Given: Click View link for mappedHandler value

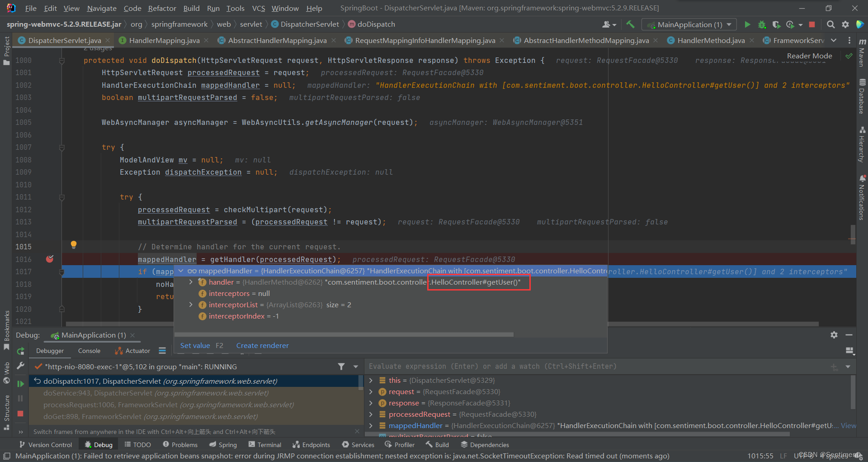Looking at the screenshot, I should 848,425.
